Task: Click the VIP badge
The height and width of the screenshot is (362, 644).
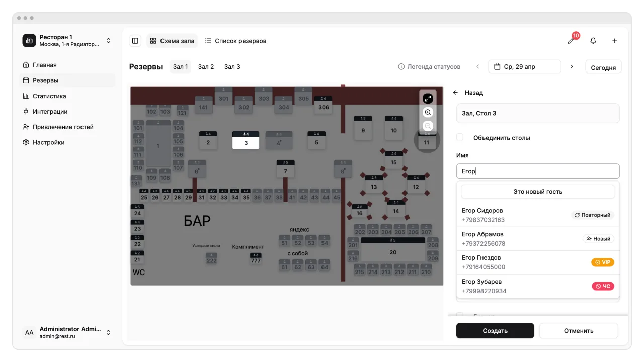Action: pos(603,262)
